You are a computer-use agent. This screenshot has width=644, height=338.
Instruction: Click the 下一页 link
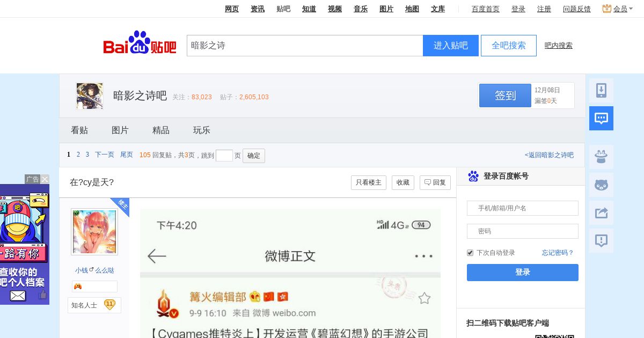point(105,155)
